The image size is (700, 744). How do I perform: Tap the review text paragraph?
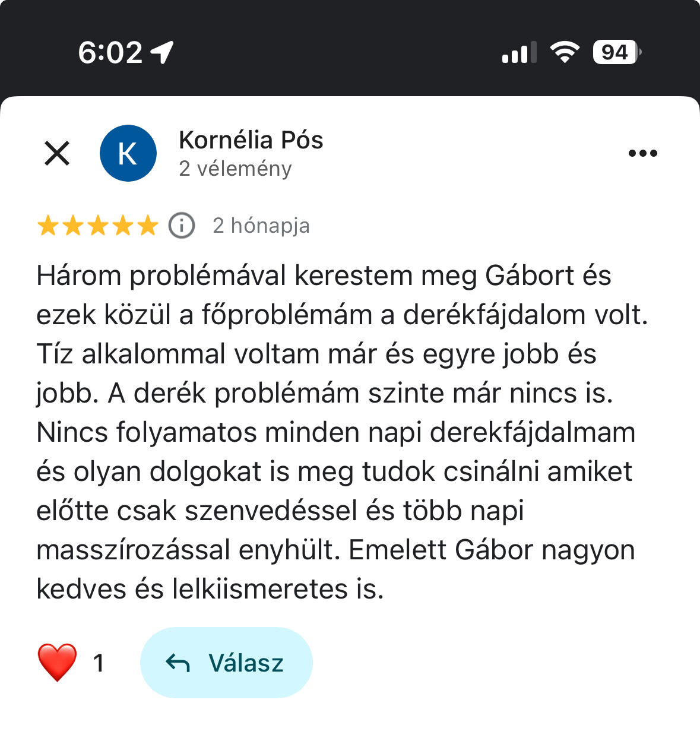342,432
